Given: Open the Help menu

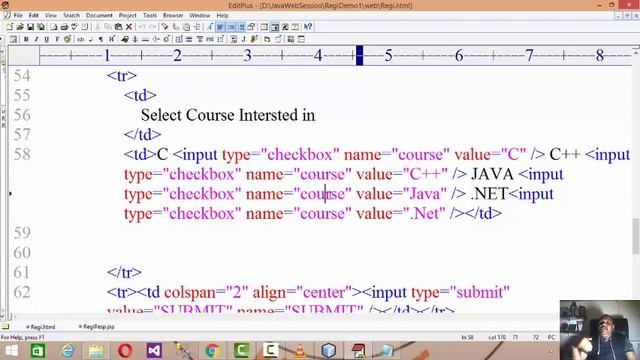Looking at the screenshot, I should 222,16.
